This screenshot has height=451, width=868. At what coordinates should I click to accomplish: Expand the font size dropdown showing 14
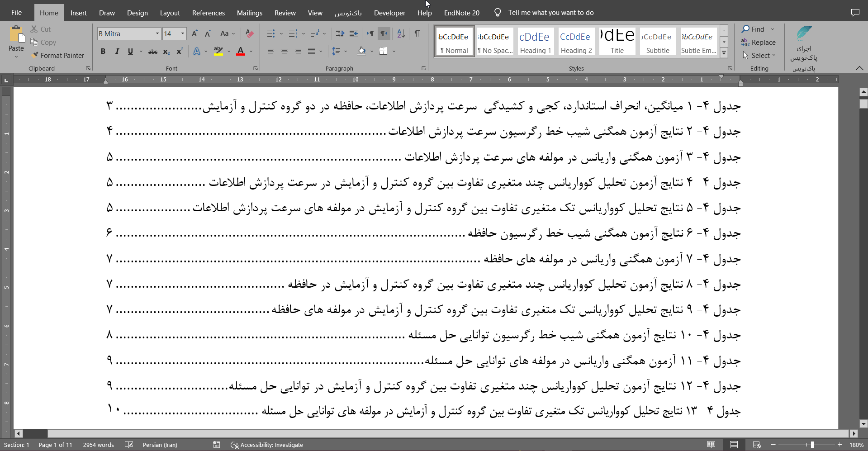click(183, 33)
